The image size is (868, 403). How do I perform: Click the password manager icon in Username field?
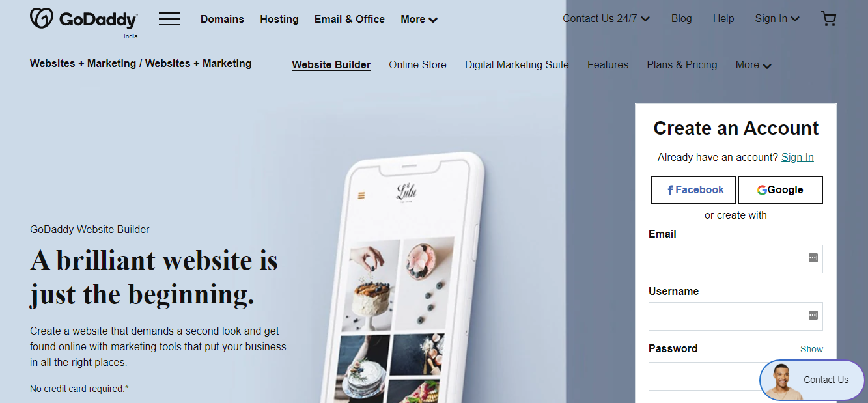coord(813,315)
